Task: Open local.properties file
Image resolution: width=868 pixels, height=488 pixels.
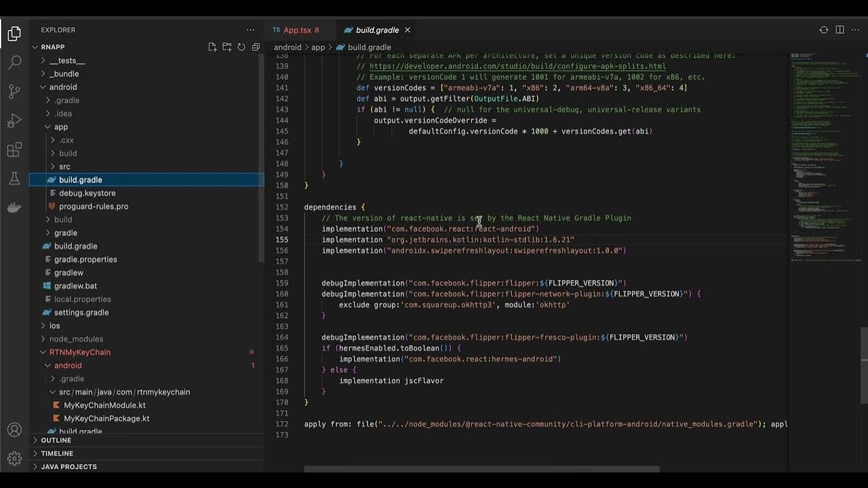Action: tap(82, 299)
